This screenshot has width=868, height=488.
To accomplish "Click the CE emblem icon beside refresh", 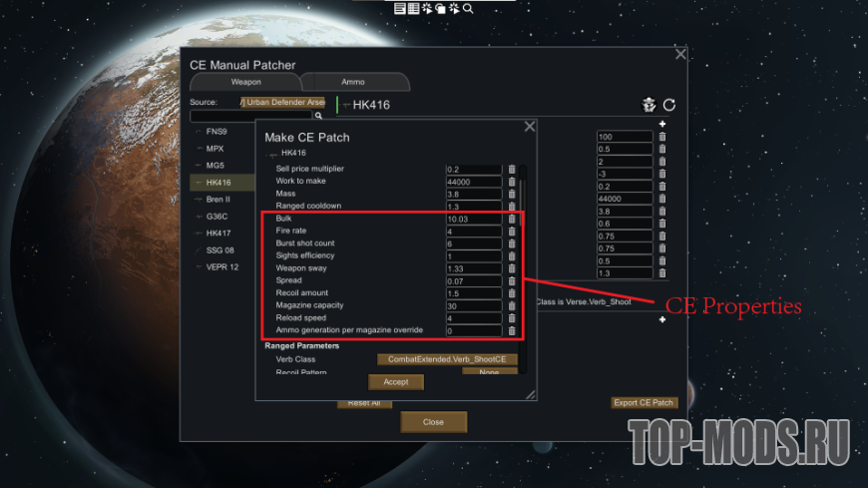I will point(649,105).
